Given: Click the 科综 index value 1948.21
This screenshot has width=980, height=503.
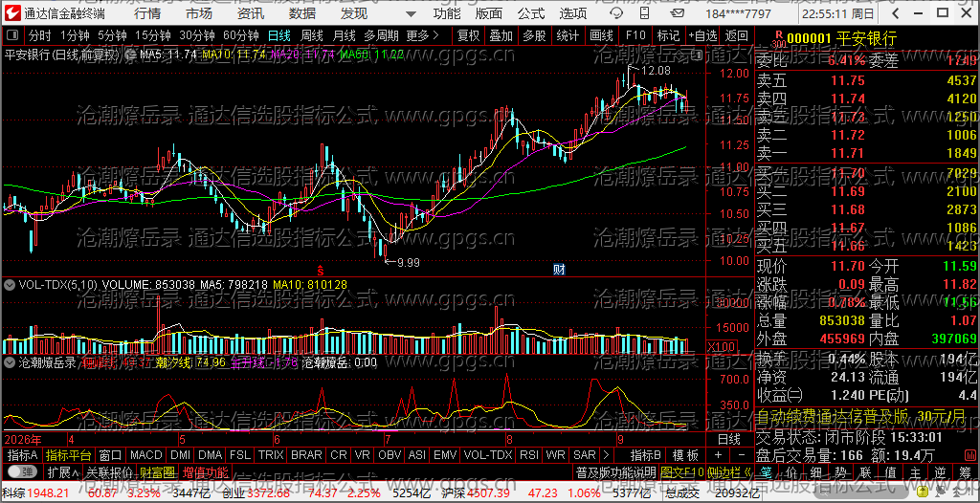Looking at the screenshot, I should point(48,493).
